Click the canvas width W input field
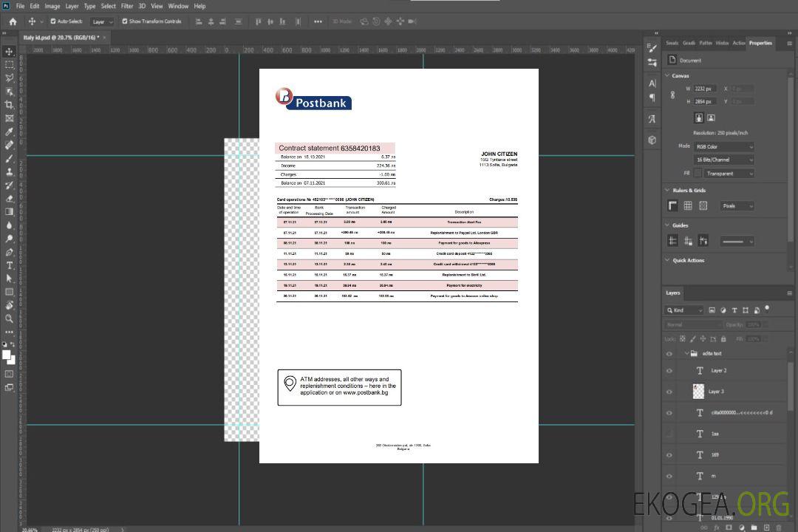This screenshot has width=798, height=532. 705,89
